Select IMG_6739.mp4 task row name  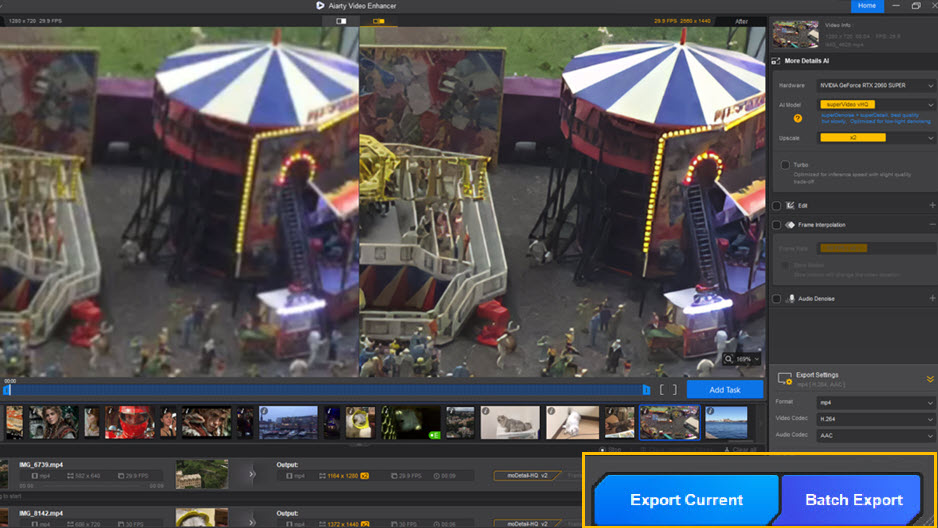(x=41, y=465)
